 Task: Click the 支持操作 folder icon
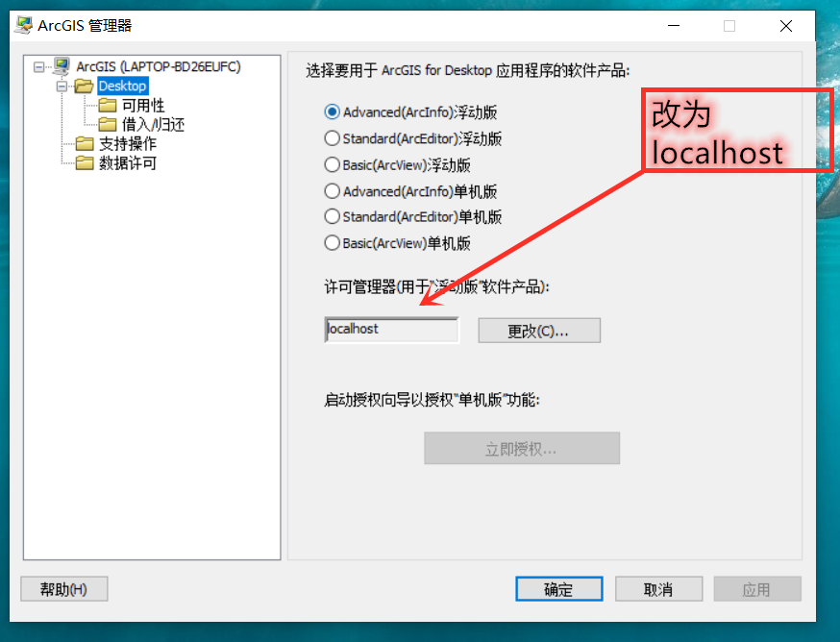pyautogui.click(x=85, y=143)
